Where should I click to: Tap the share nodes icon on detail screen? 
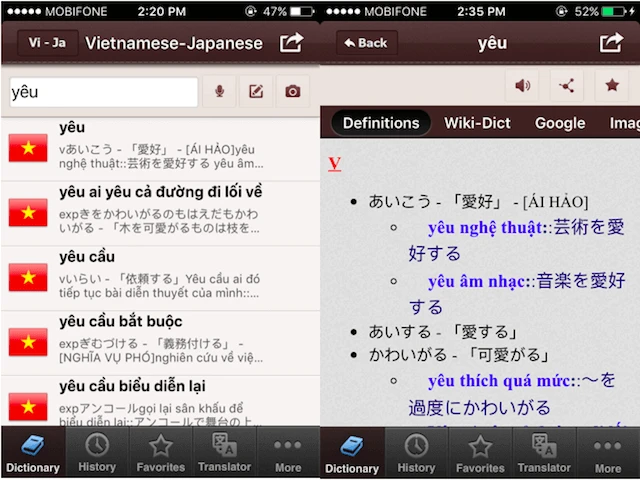tap(567, 85)
